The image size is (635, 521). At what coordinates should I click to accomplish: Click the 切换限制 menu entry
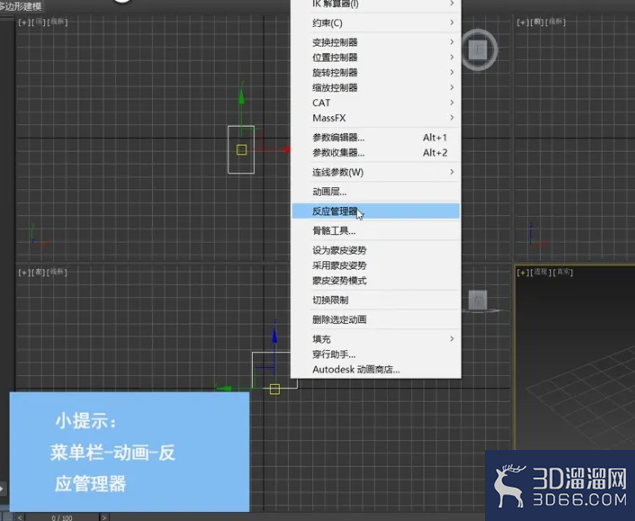pos(375,300)
